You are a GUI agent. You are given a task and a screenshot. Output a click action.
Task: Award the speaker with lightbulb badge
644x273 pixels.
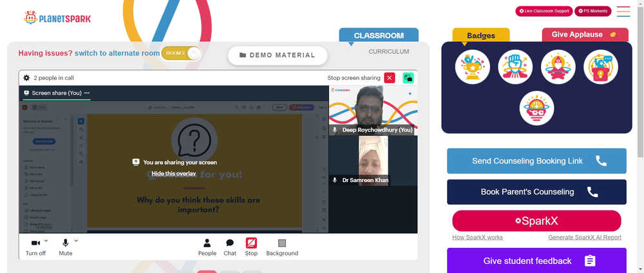point(600,67)
